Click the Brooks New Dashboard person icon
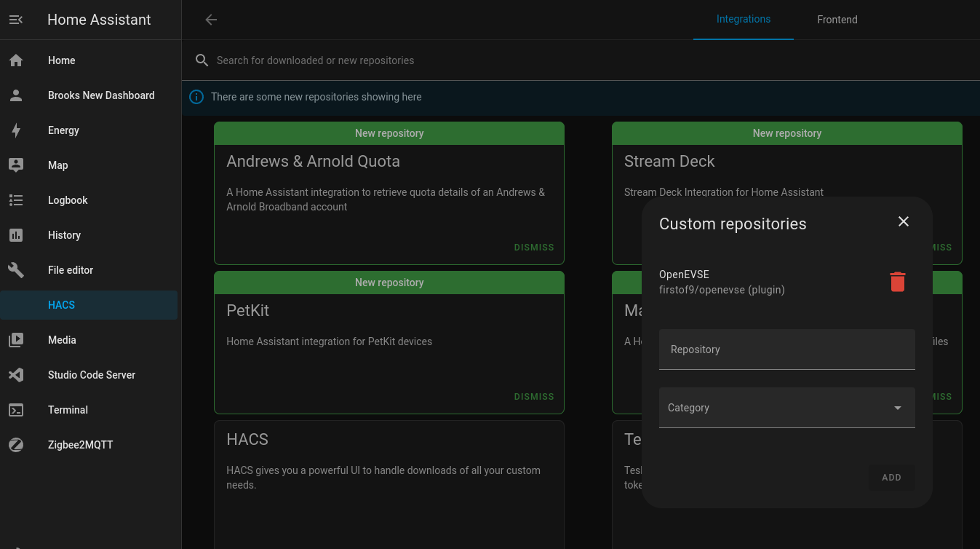This screenshot has height=549, width=980. [16, 95]
